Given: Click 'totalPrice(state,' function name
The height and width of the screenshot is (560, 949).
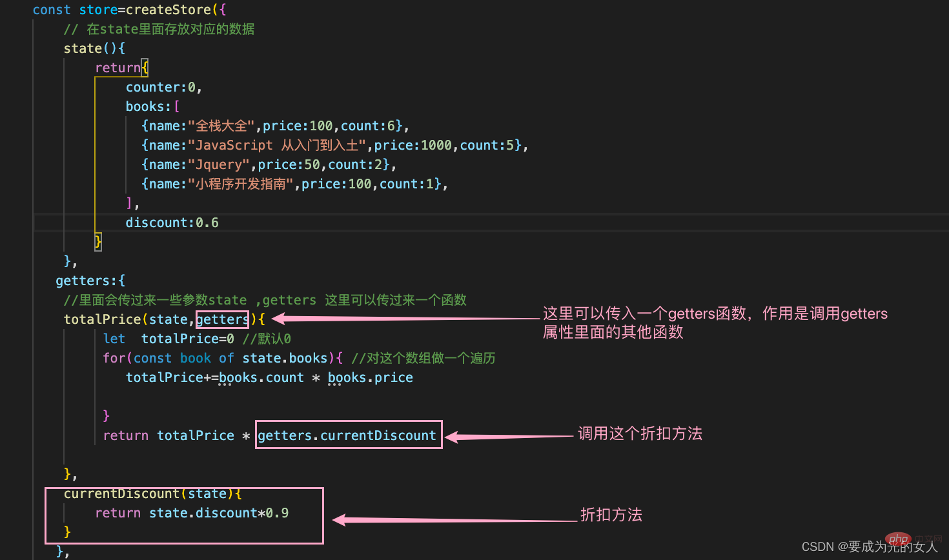Looking at the screenshot, I should click(129, 319).
